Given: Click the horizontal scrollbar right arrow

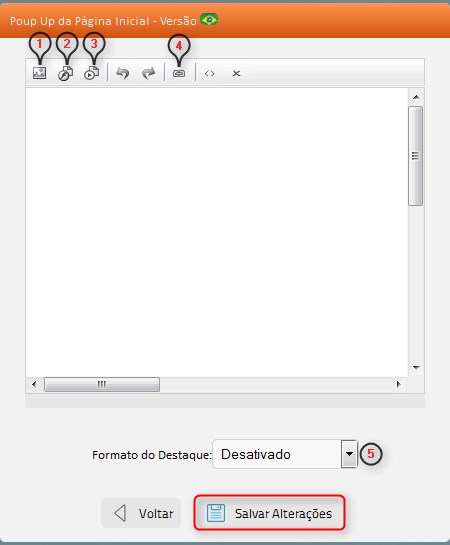Looking at the screenshot, I should [x=398, y=384].
